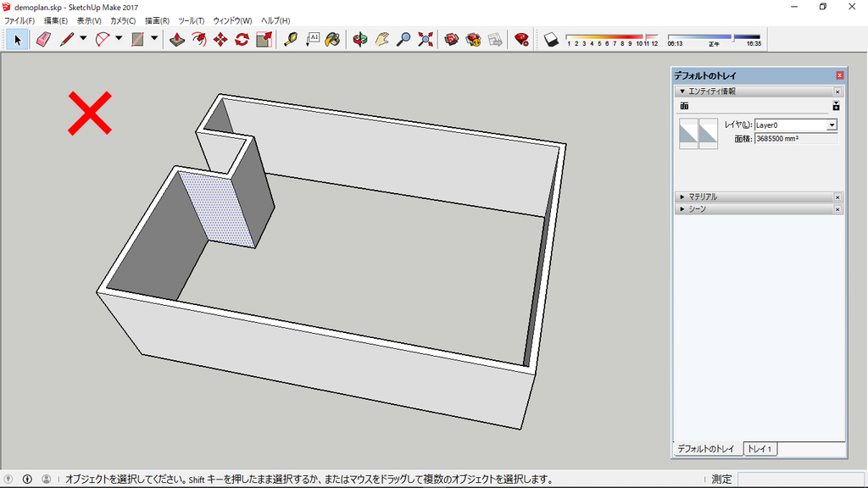Open the Arc tool dropdown arrow
Viewport: 868px width, 488px height.
click(x=119, y=39)
